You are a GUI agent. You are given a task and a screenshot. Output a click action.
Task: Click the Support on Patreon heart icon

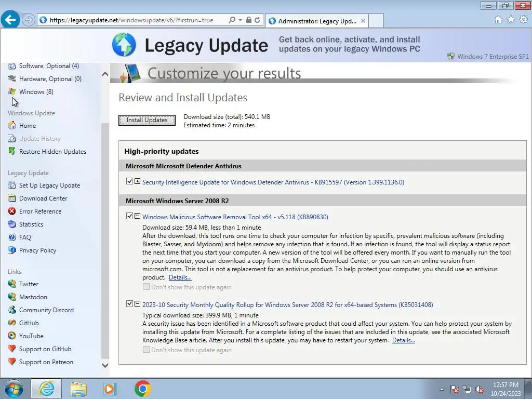tap(12, 362)
